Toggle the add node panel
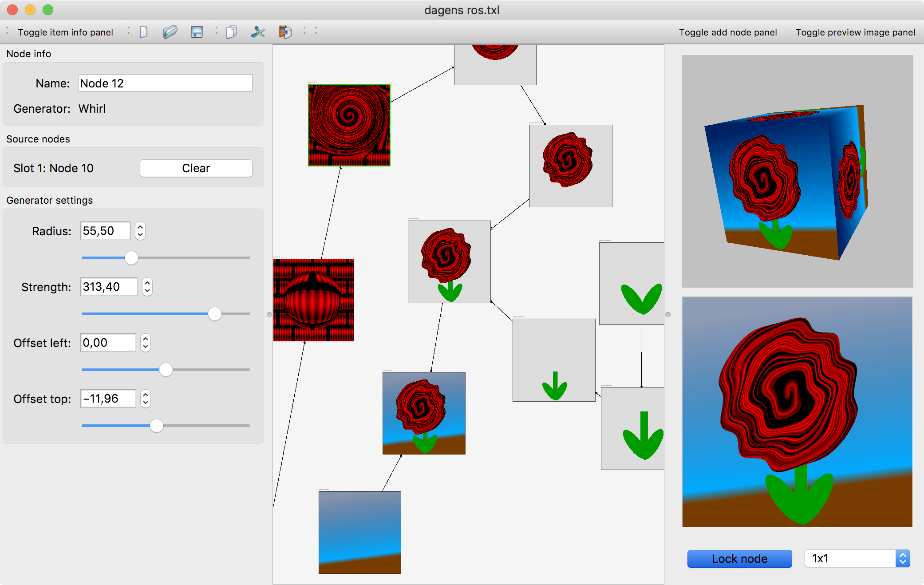924x585 pixels. 728,32
